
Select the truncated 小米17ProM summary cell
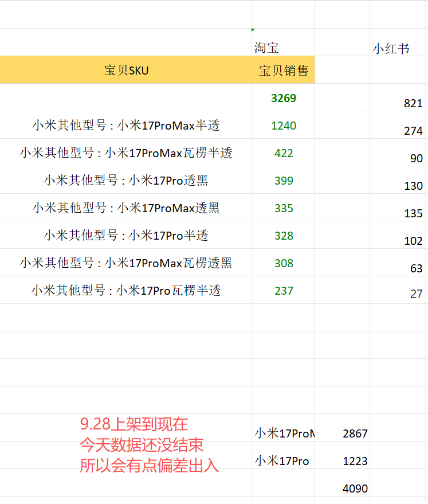(x=283, y=428)
